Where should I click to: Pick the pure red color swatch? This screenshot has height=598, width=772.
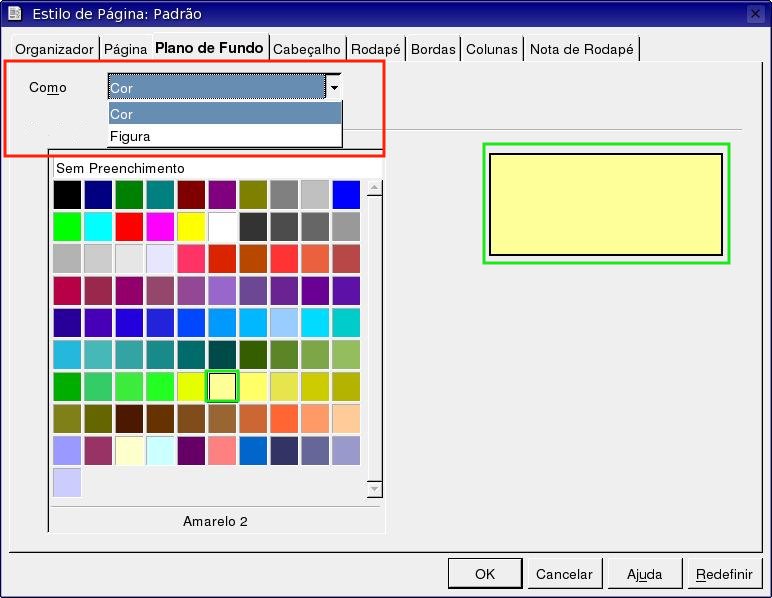(x=129, y=226)
